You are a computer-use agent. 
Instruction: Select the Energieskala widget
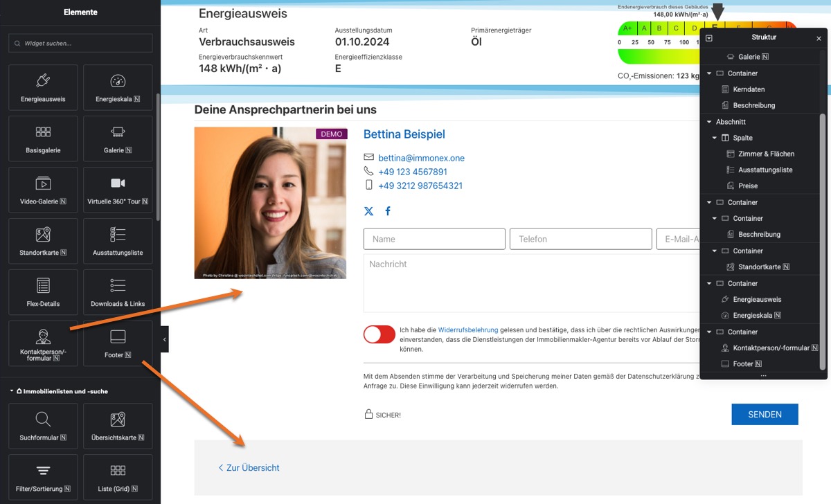pyautogui.click(x=118, y=87)
